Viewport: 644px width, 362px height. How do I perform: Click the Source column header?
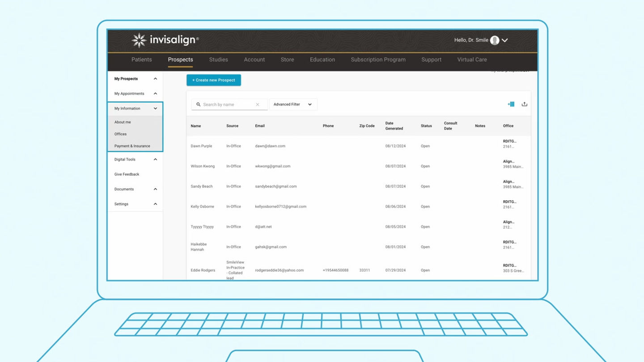coord(233,126)
